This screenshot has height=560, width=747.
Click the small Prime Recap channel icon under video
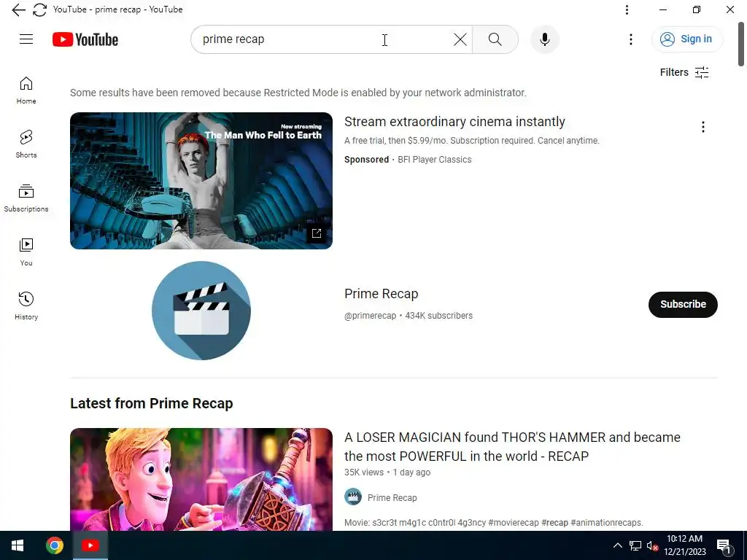353,497
